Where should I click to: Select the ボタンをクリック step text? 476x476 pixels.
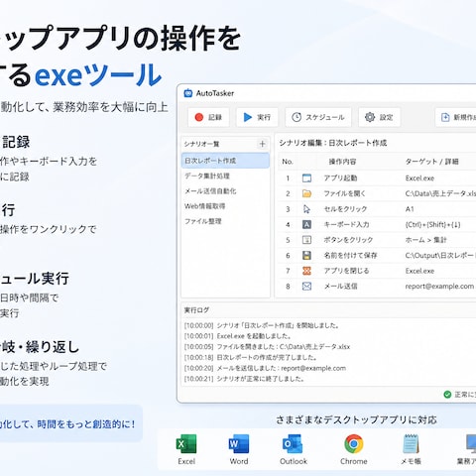point(348,240)
